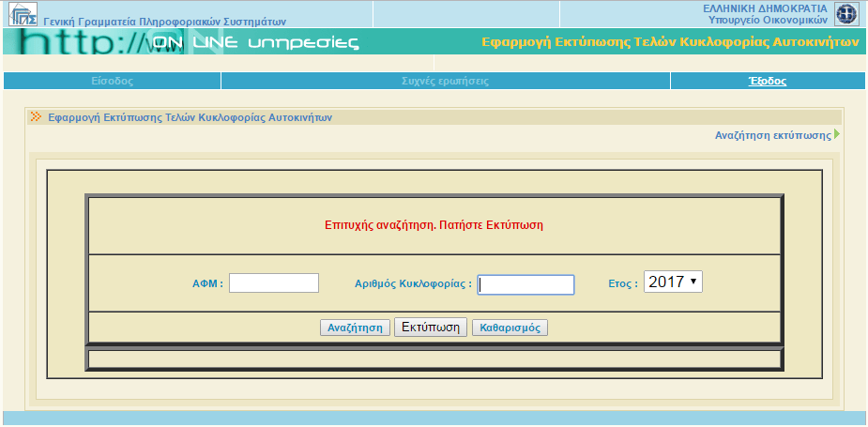
Task: Click the orange application title in banner
Action: [670, 42]
